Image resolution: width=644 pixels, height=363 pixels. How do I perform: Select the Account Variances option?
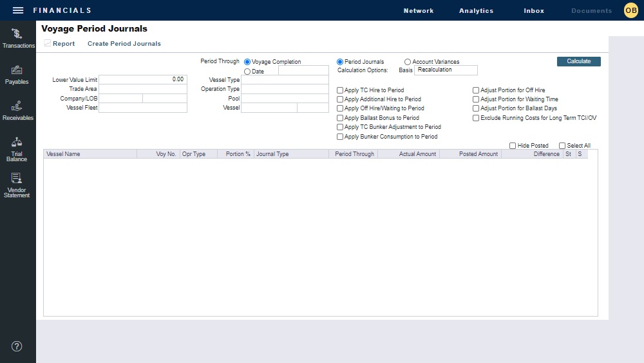(408, 62)
